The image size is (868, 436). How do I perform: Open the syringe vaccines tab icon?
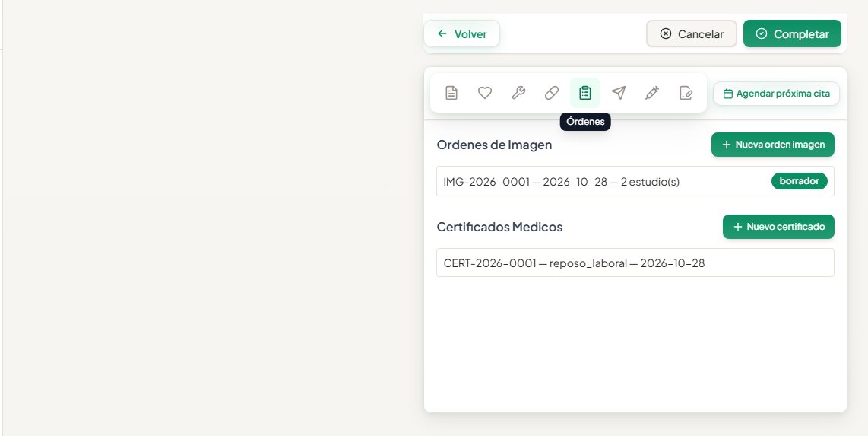[x=652, y=93]
